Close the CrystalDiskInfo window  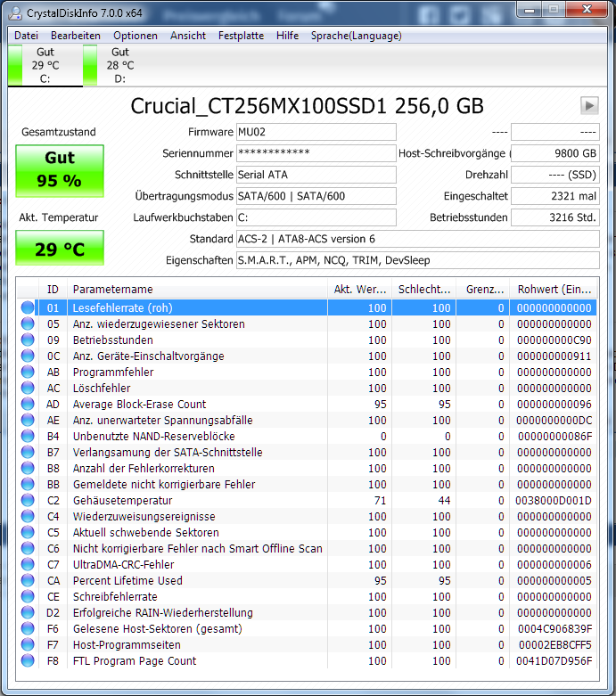click(x=587, y=9)
